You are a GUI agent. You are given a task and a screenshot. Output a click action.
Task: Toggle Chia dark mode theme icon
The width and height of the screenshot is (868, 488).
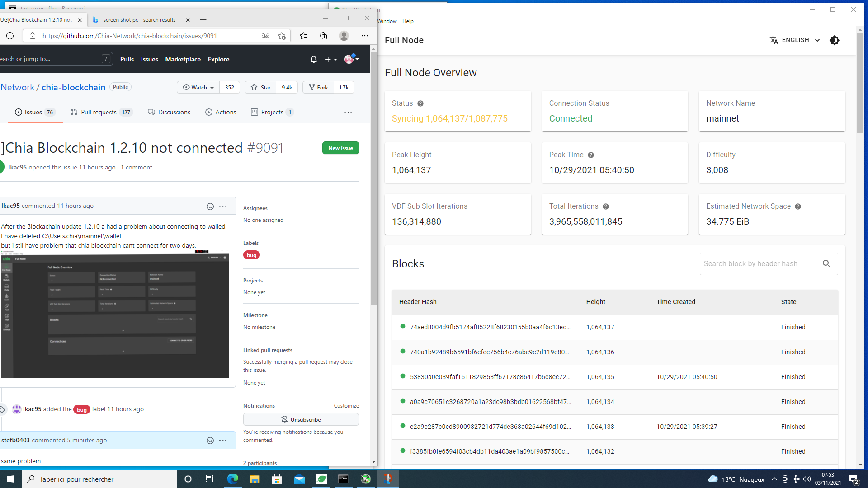click(835, 40)
